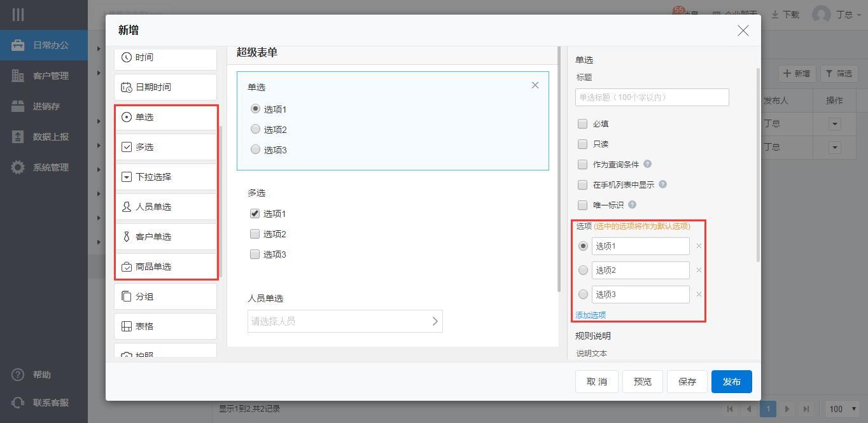Viewport: 868px width, 423px height.
Task: Click the 发布 publish button
Action: point(731,382)
